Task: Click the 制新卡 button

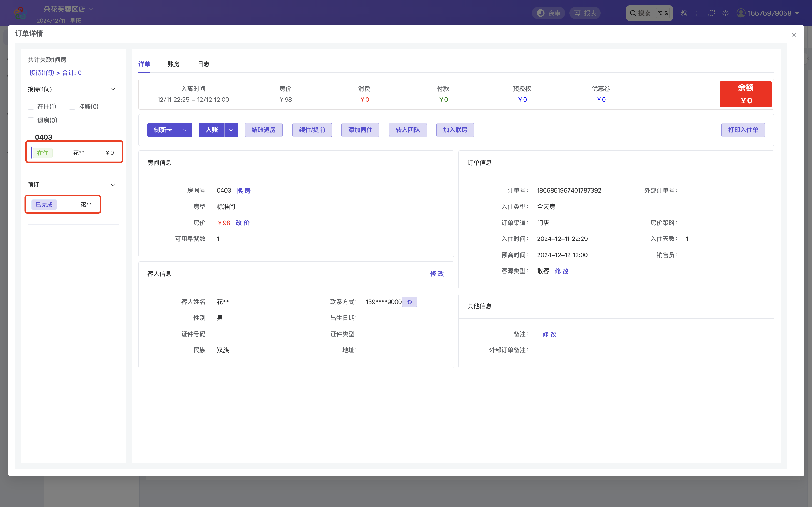Action: click(163, 130)
